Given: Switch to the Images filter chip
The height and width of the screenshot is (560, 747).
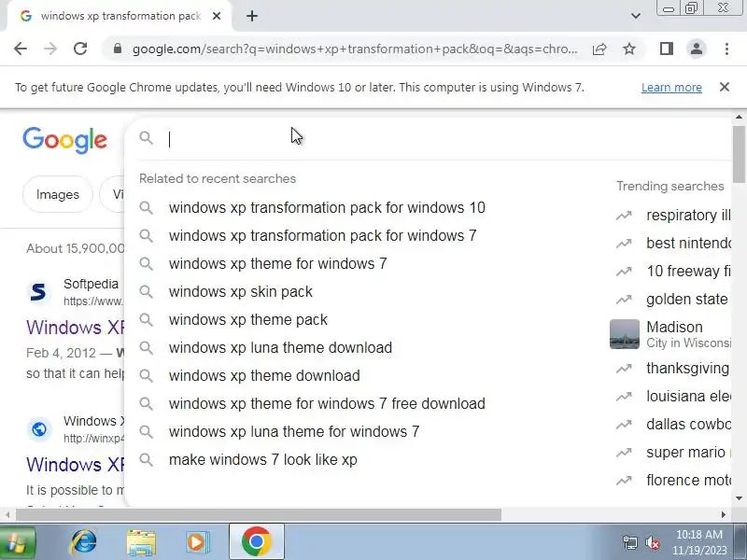Looking at the screenshot, I should (58, 194).
